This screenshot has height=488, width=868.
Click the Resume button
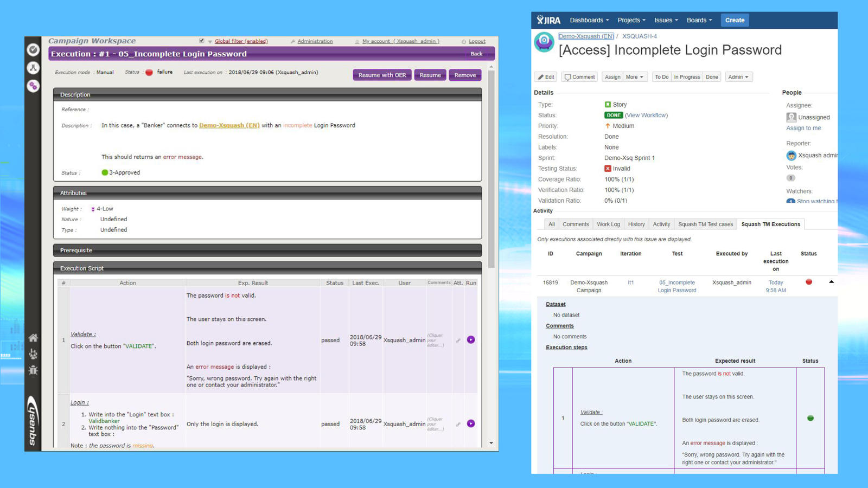tap(430, 75)
